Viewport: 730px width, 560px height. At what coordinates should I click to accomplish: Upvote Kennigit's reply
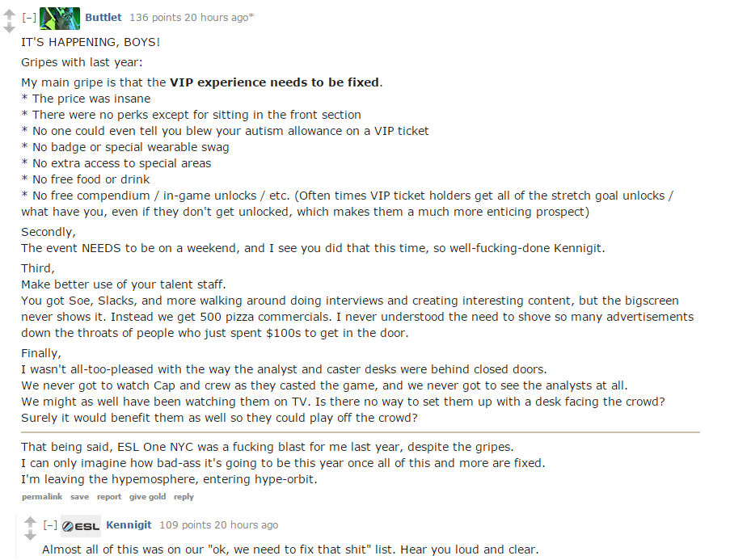[30, 522]
